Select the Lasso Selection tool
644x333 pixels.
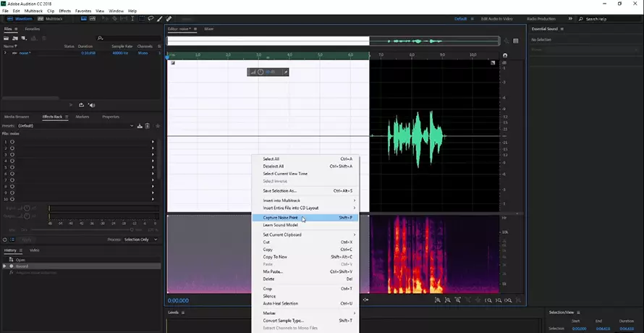tap(150, 19)
